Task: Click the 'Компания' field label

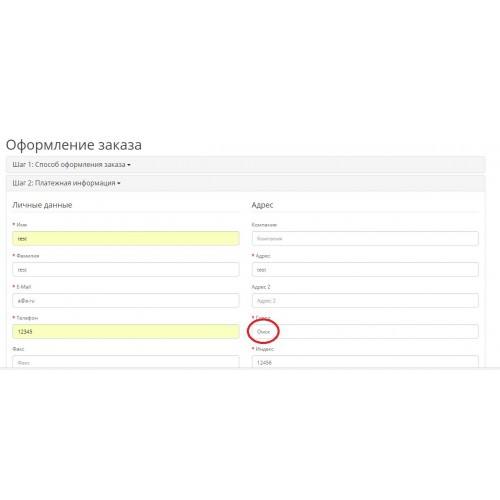Action: [x=264, y=225]
